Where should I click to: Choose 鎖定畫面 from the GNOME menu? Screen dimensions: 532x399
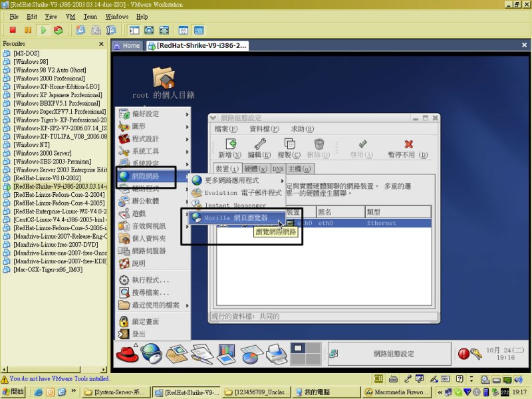point(154,321)
